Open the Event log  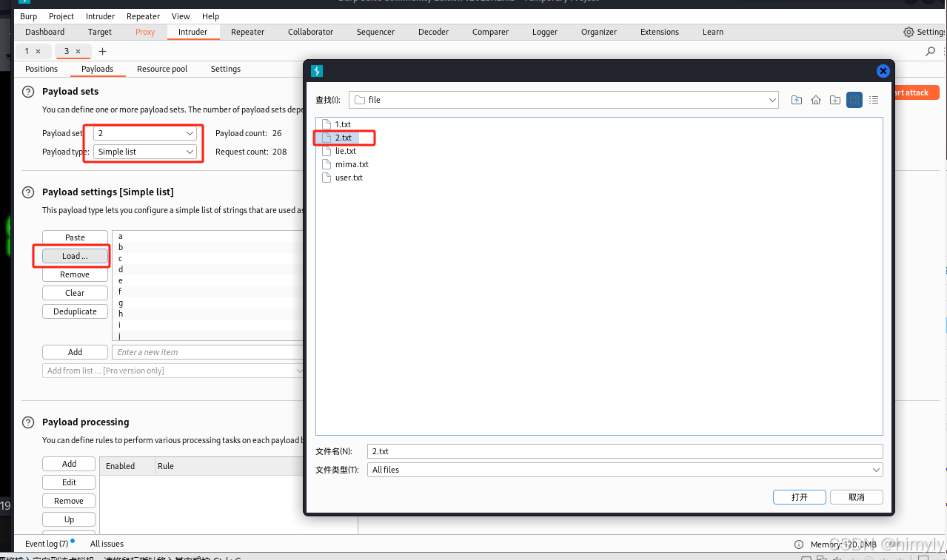[47, 544]
